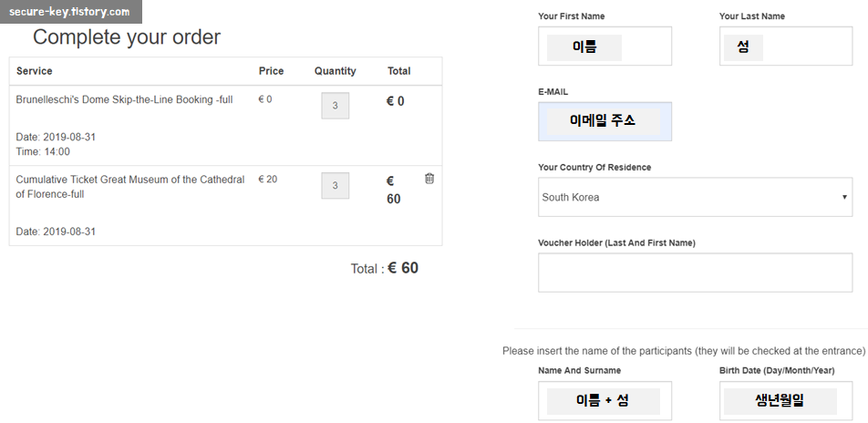
Task: Click the Birth Date input field
Action: (x=785, y=400)
